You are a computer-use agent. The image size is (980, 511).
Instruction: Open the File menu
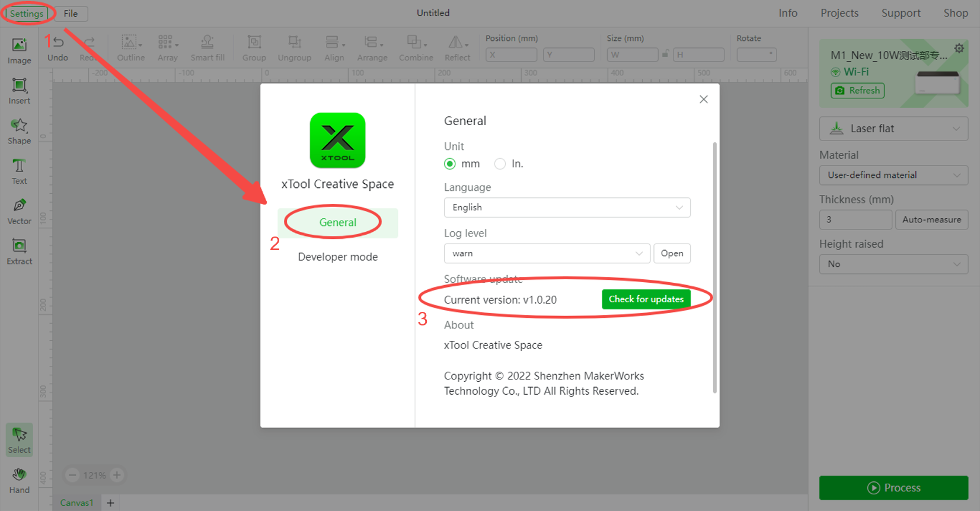(71, 14)
